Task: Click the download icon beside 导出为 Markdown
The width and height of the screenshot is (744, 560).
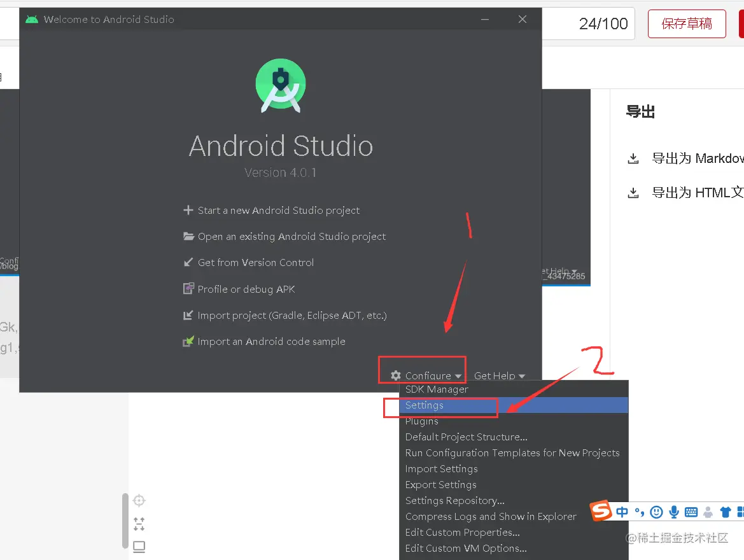Action: pyautogui.click(x=633, y=158)
